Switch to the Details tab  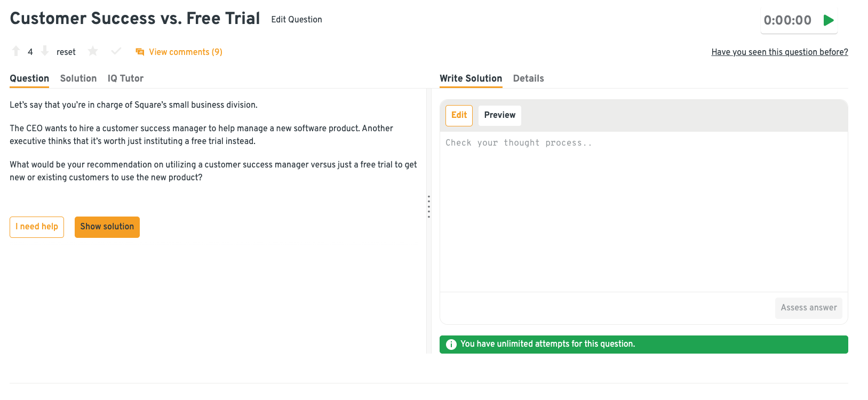coord(528,78)
